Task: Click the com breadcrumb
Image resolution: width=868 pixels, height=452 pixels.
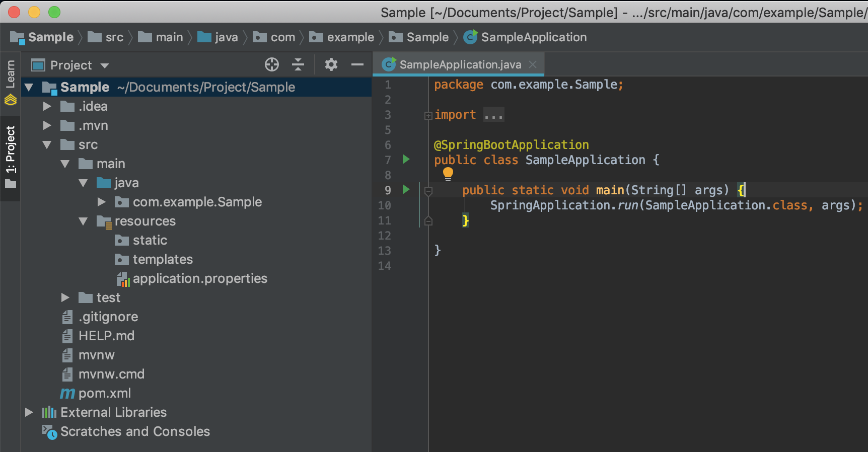Action: pyautogui.click(x=274, y=37)
